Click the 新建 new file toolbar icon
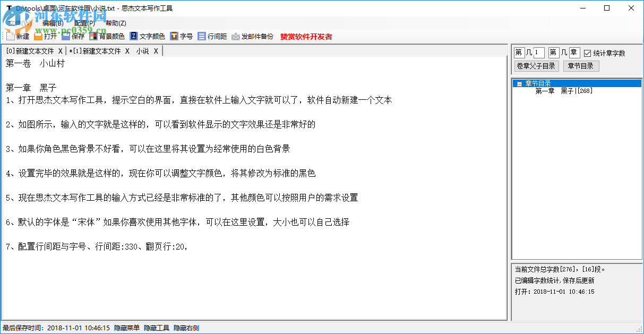644x334 pixels. pyautogui.click(x=18, y=37)
